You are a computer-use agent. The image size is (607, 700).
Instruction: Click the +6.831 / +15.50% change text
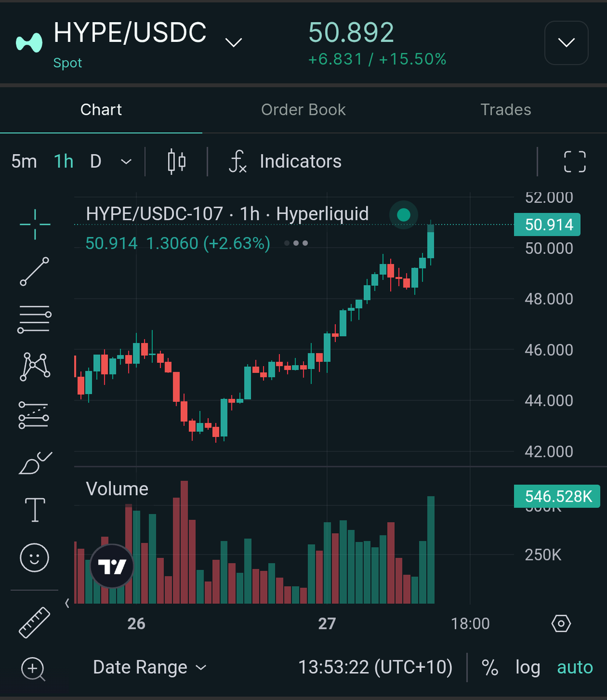tap(377, 59)
